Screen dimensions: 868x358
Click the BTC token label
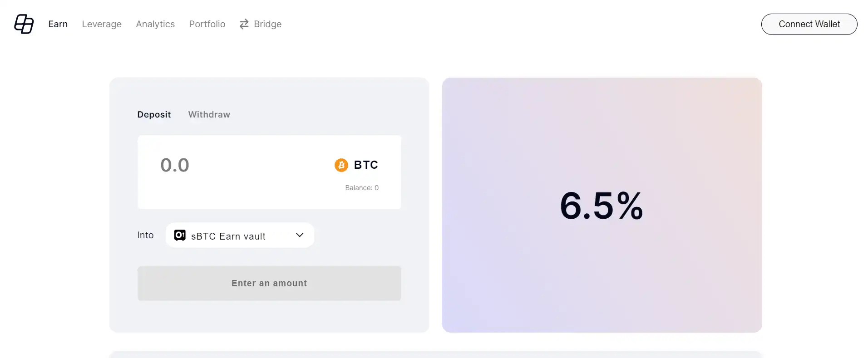click(366, 165)
